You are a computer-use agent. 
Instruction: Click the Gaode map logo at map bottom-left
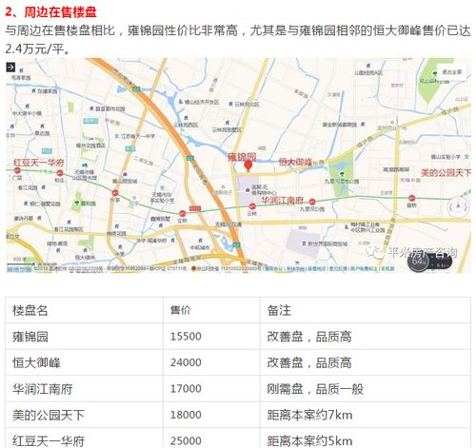click(x=19, y=269)
